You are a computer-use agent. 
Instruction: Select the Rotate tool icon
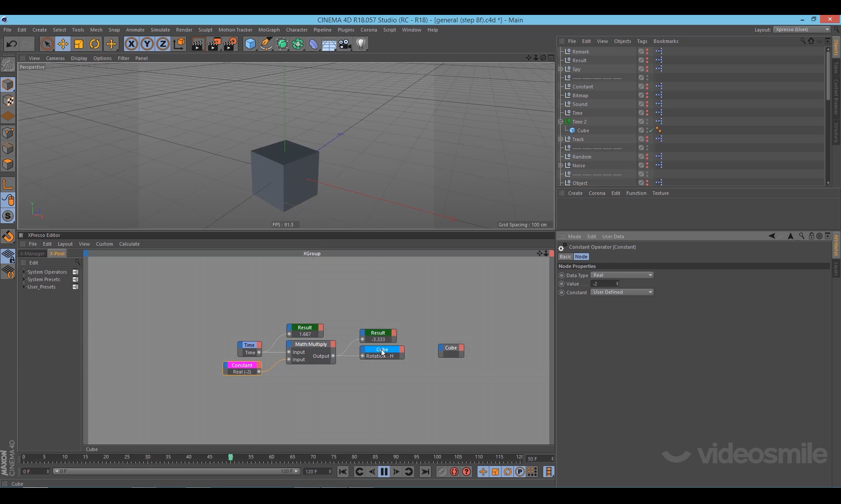[95, 44]
